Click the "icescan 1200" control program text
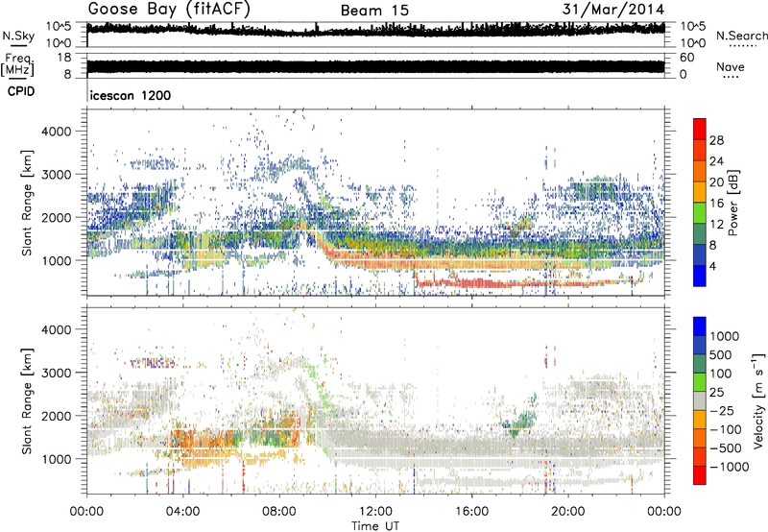768x532 pixels. click(x=131, y=95)
